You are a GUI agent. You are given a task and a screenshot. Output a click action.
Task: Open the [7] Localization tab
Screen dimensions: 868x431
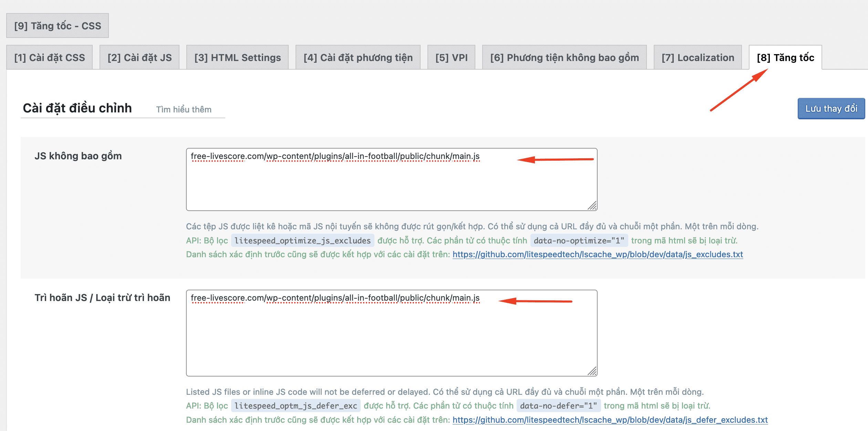point(697,58)
